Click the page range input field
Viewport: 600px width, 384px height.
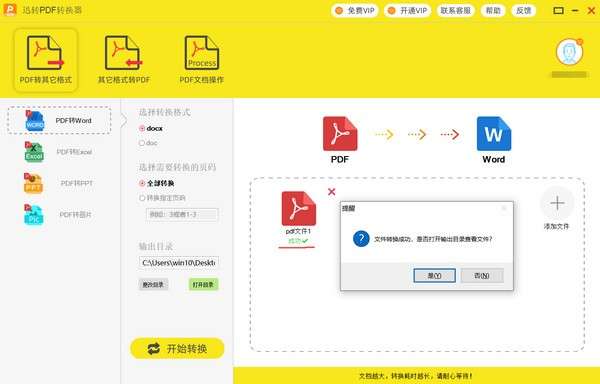[x=182, y=215]
